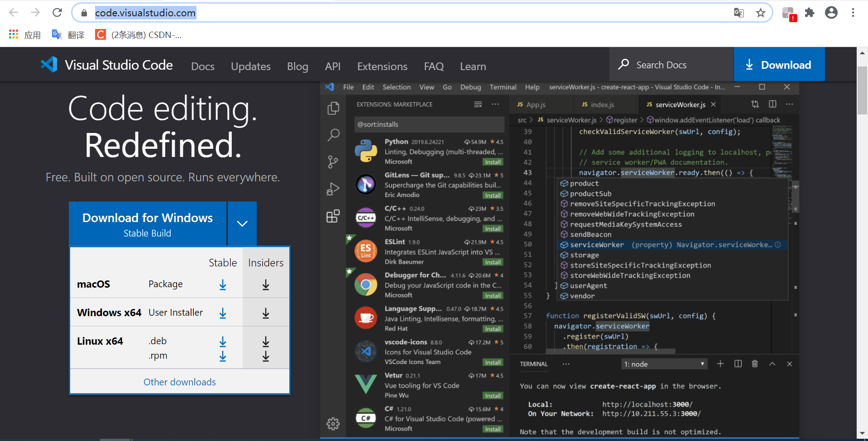Viewport: 868px width, 441px height.
Task: Install the ESLint extension
Action: [x=493, y=262]
